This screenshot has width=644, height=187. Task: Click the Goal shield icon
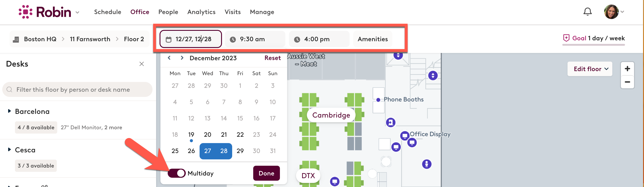click(566, 38)
